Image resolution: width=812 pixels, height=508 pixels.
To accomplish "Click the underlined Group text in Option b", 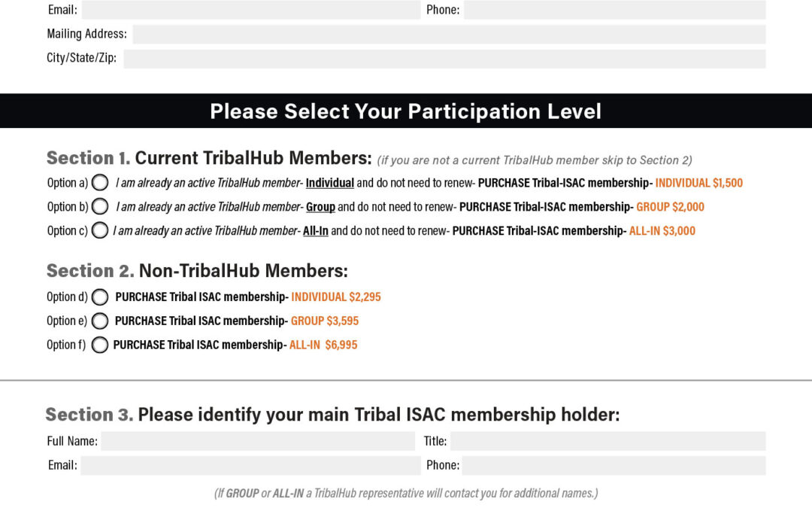I will coord(320,207).
